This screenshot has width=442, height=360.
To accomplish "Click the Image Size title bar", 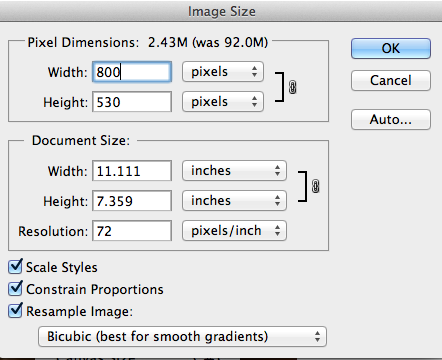I will [x=221, y=11].
